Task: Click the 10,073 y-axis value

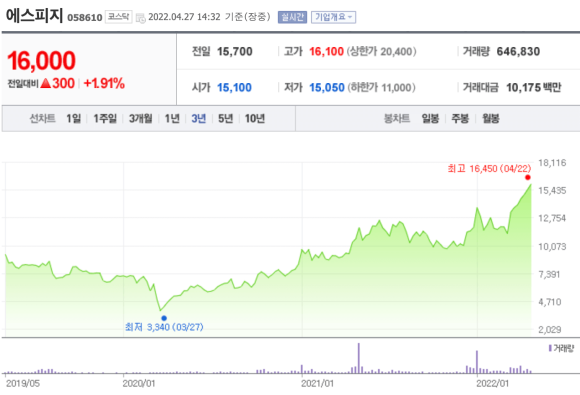Action: (x=552, y=246)
